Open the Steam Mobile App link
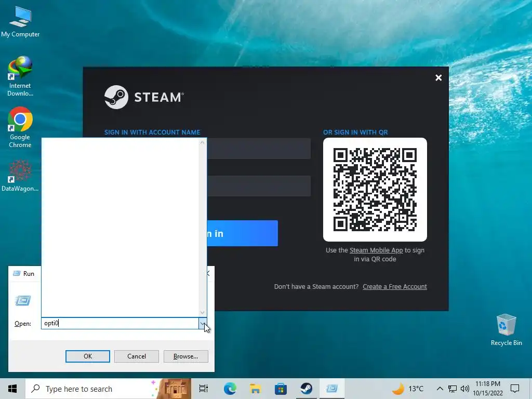 point(376,250)
